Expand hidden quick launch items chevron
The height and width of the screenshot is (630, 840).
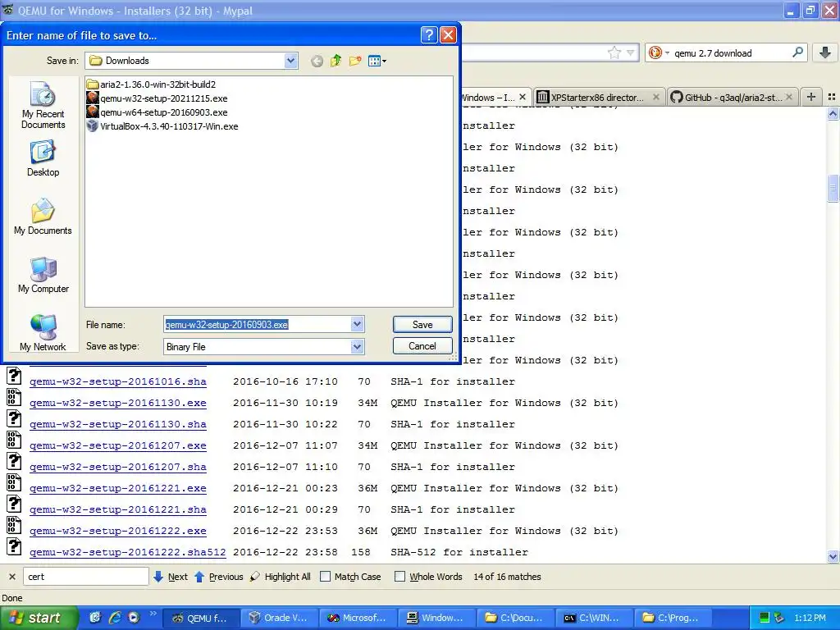[x=153, y=613]
